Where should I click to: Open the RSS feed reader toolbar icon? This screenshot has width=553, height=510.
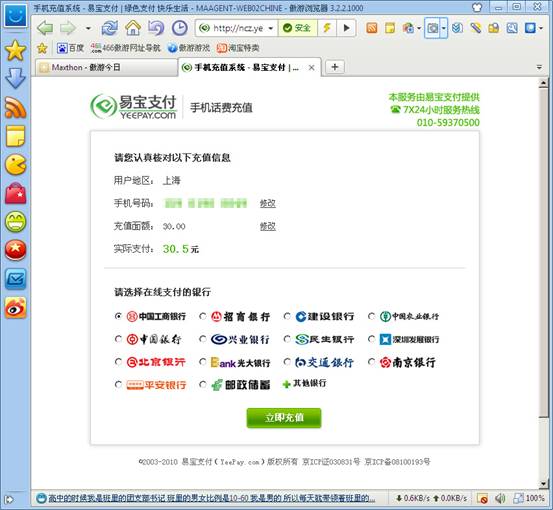click(x=372, y=28)
